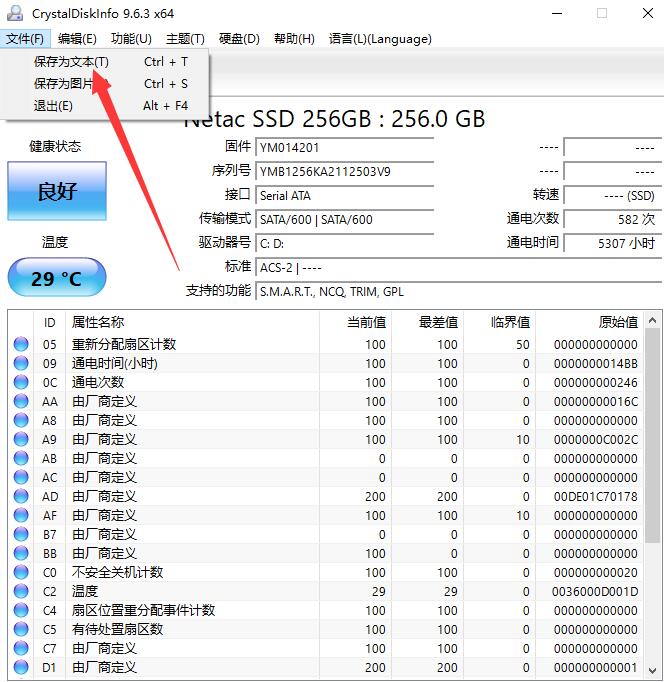Click the 属性名称 column header
The width and height of the screenshot is (664, 682).
(192, 322)
